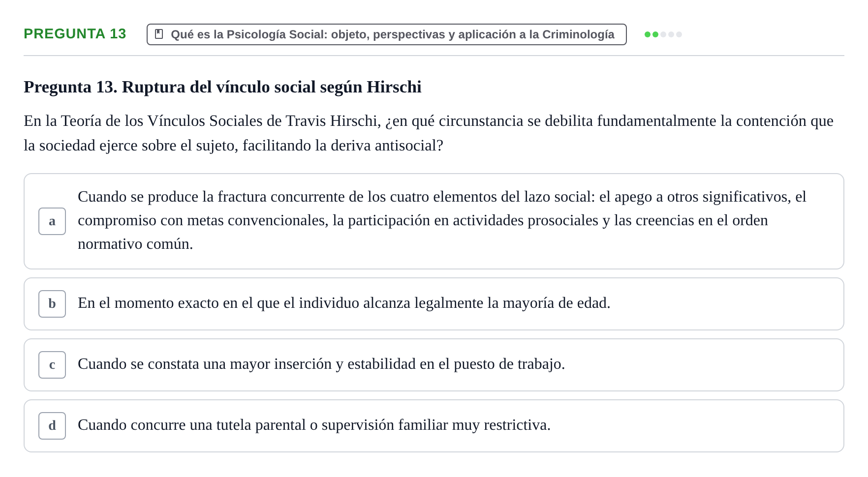Open the topic tag 'Qué es la Psicología Social'
The width and height of the screenshot is (868, 477).
tap(387, 34)
